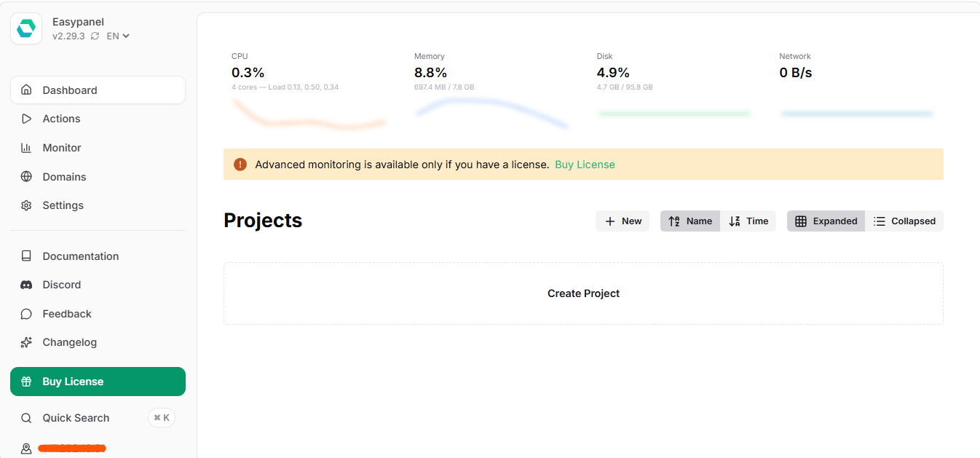Switch to Collapsed project view
This screenshot has height=458, width=980.
pos(904,221)
